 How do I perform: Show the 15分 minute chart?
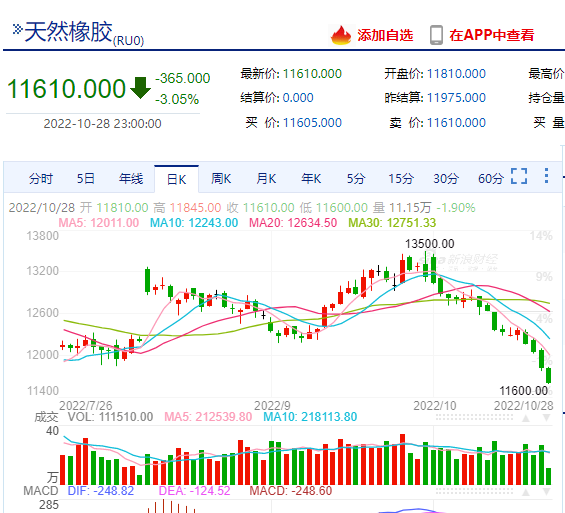(x=401, y=178)
